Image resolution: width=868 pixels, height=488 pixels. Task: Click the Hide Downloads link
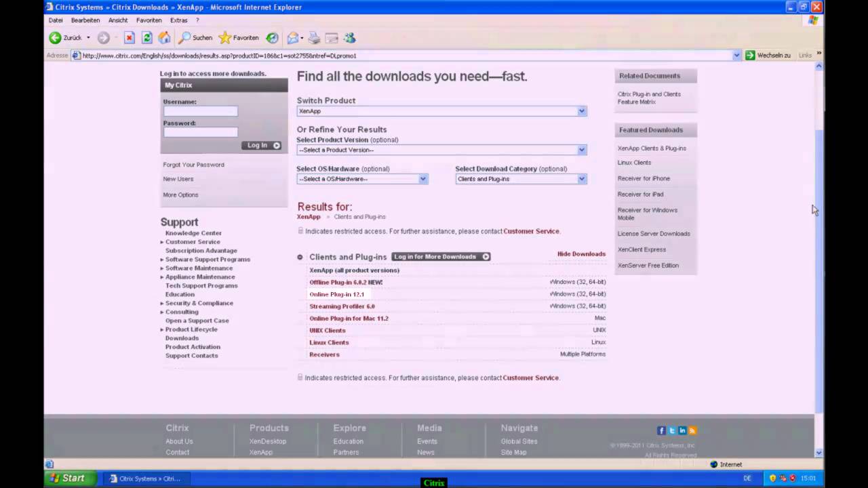[581, 254]
